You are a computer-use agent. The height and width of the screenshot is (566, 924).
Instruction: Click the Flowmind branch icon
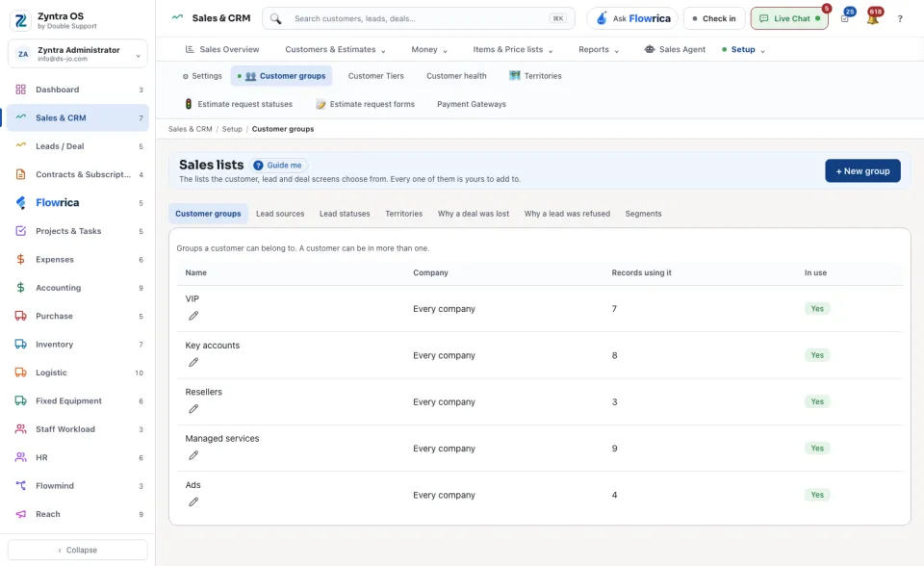pyautogui.click(x=20, y=486)
